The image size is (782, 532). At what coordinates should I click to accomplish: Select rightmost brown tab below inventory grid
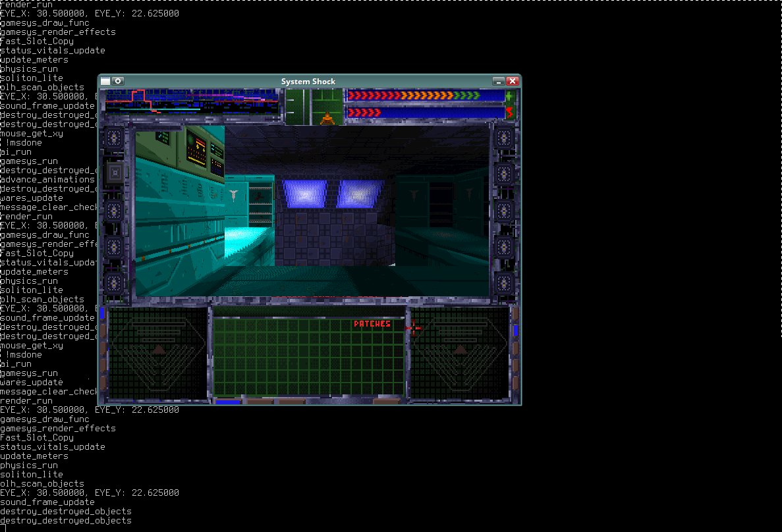387,402
